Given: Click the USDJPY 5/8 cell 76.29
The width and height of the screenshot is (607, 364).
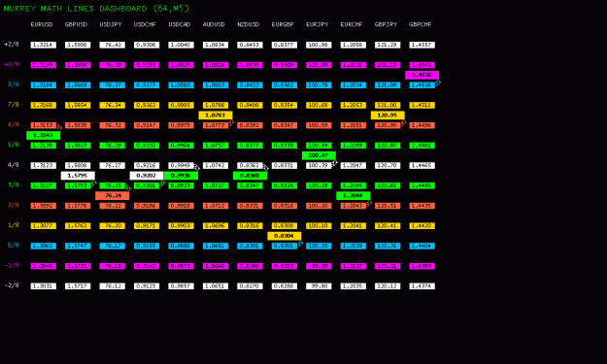Looking at the screenshot, I should pos(113,146).
